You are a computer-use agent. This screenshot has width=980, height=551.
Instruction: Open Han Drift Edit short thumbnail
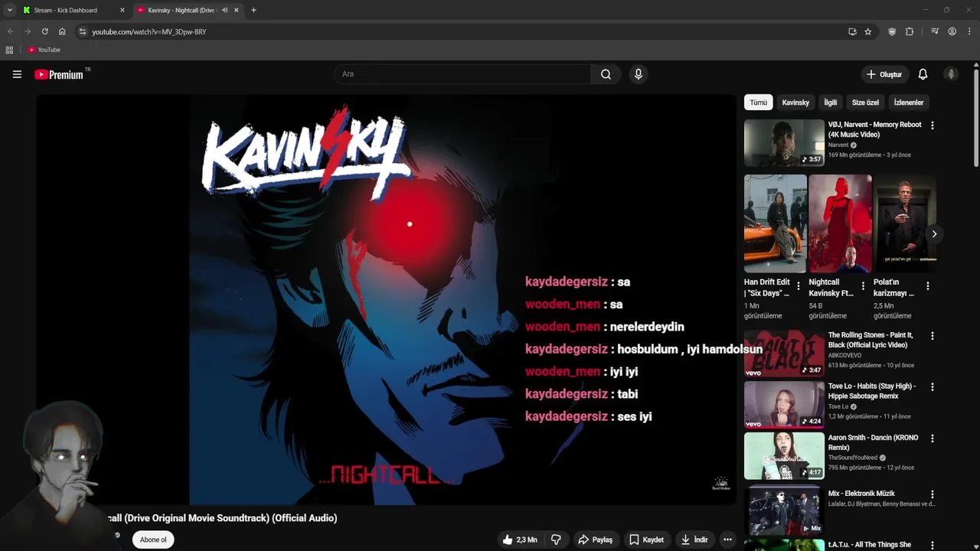775,223
